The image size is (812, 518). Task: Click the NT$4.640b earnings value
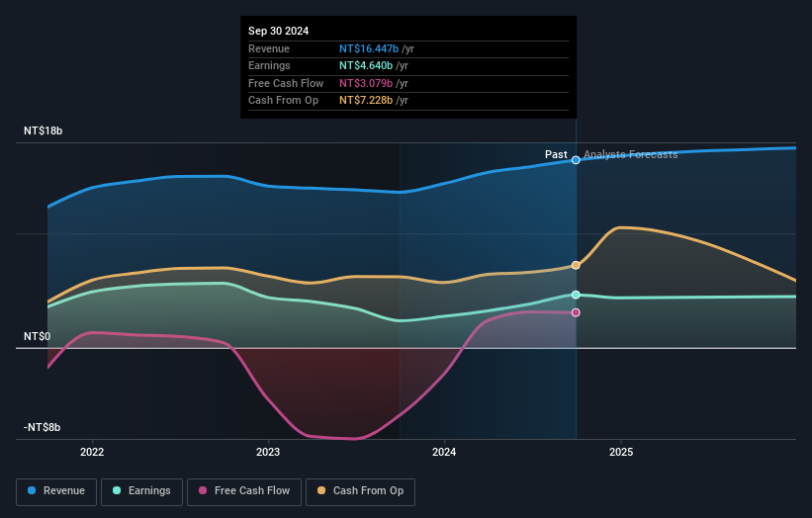tap(366, 65)
